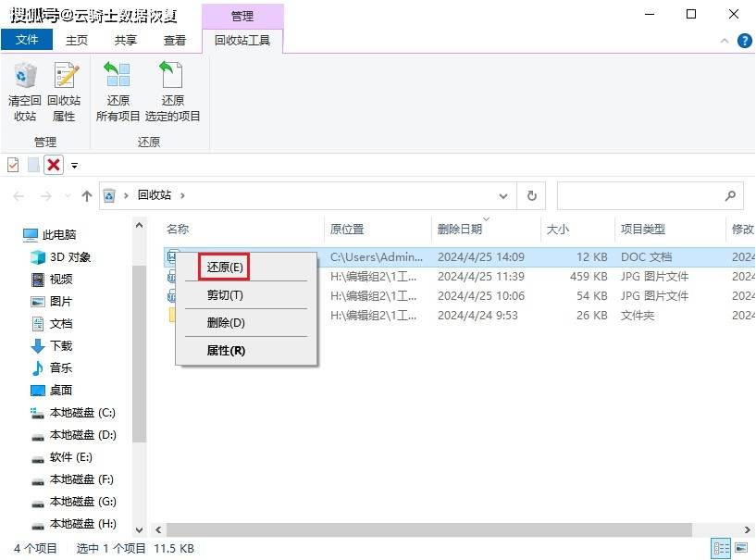Open 音乐 (Music) in the navigation pane
Viewport: 756px width, 560px height.
point(52,368)
